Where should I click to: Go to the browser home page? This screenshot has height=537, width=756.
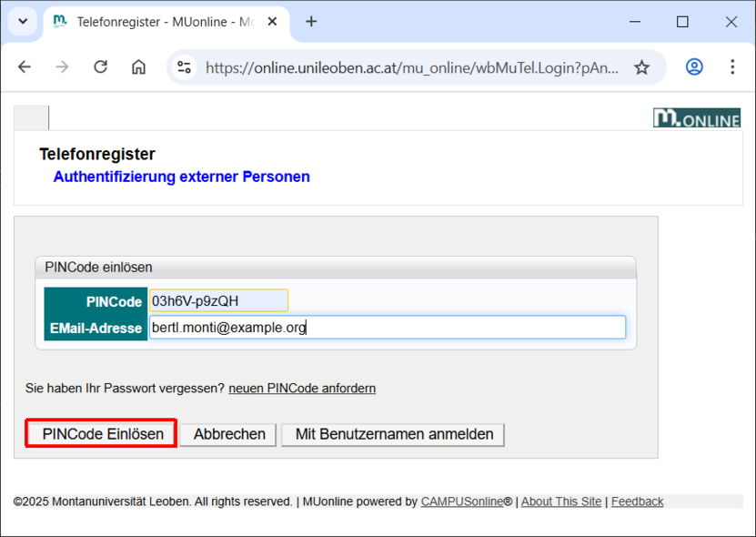138,66
